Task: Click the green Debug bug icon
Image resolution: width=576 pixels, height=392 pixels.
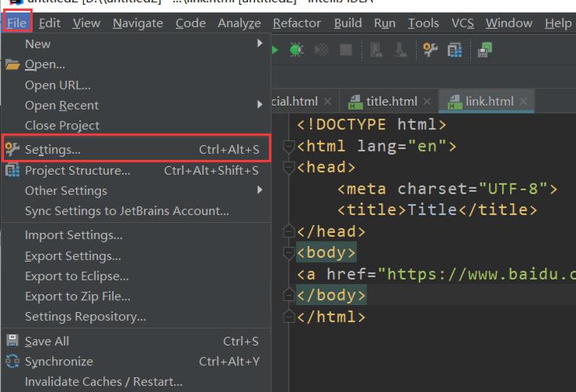Action: click(296, 50)
